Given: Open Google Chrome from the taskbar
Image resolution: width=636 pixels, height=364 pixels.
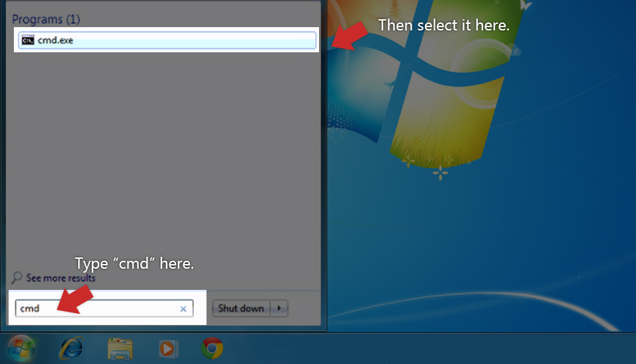Looking at the screenshot, I should pyautogui.click(x=212, y=348).
